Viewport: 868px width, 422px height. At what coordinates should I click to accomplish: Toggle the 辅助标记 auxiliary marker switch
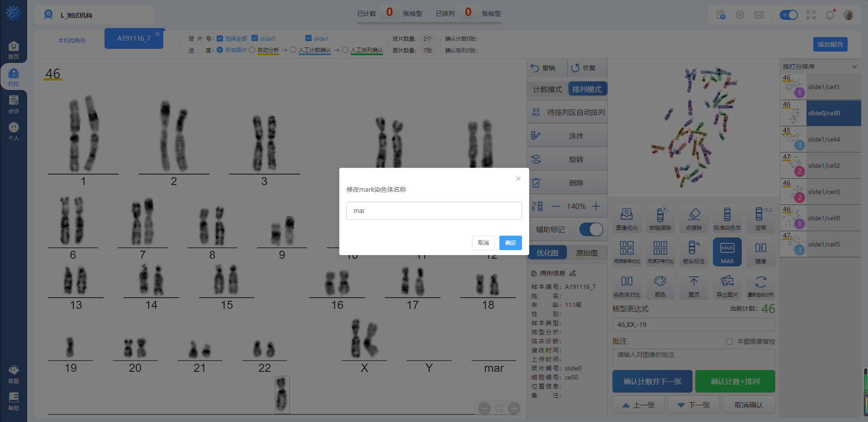[591, 230]
